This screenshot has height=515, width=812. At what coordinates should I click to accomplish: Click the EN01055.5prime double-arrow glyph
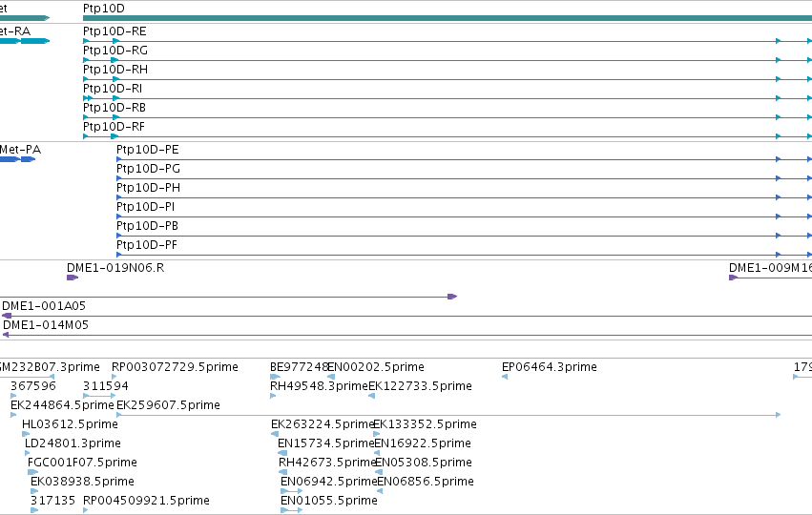tap(292, 510)
